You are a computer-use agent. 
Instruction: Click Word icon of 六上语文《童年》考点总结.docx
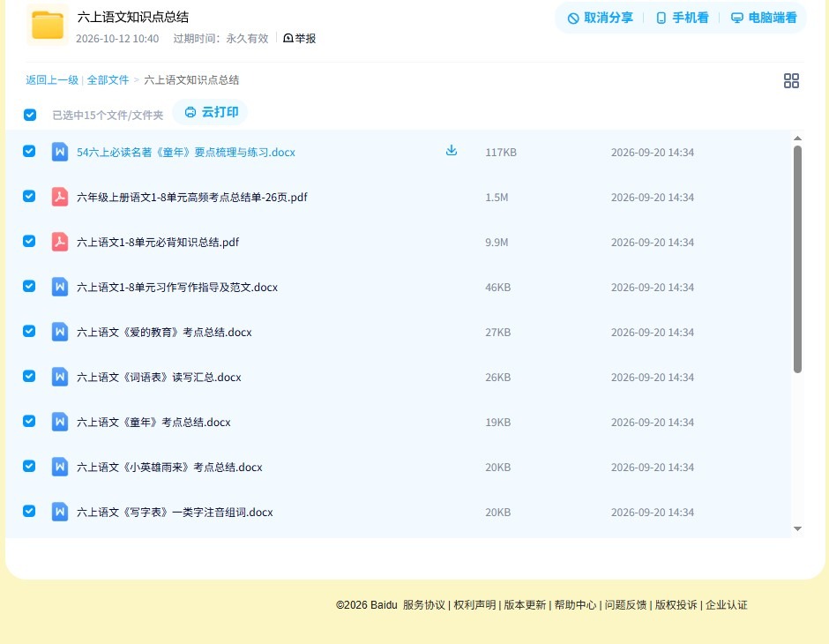(x=60, y=422)
